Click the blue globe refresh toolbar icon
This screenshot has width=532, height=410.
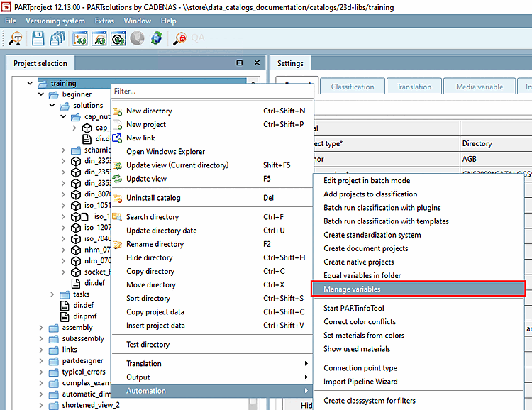pyautogui.click(x=157, y=38)
